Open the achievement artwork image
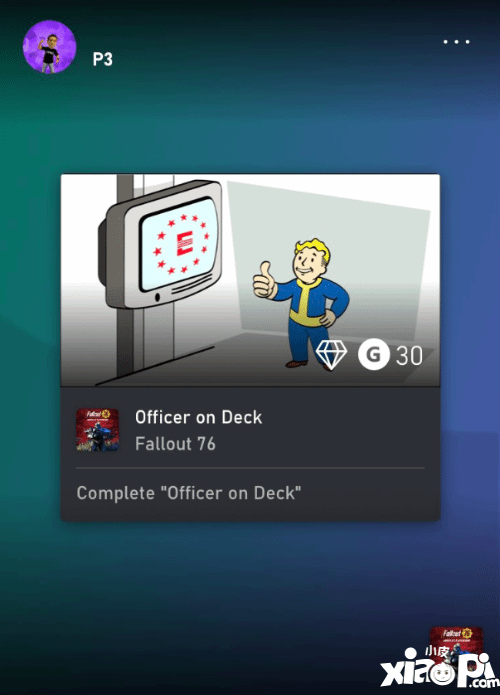This screenshot has height=695, width=500. (x=250, y=280)
